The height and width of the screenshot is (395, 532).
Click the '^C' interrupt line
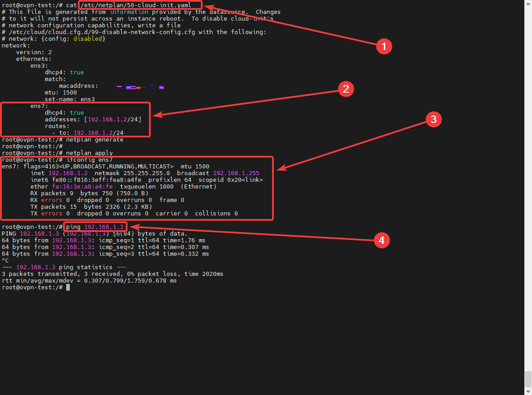[x=5, y=261]
